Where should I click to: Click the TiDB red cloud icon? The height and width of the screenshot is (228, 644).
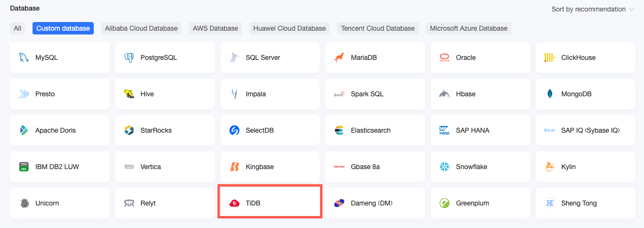(x=234, y=203)
